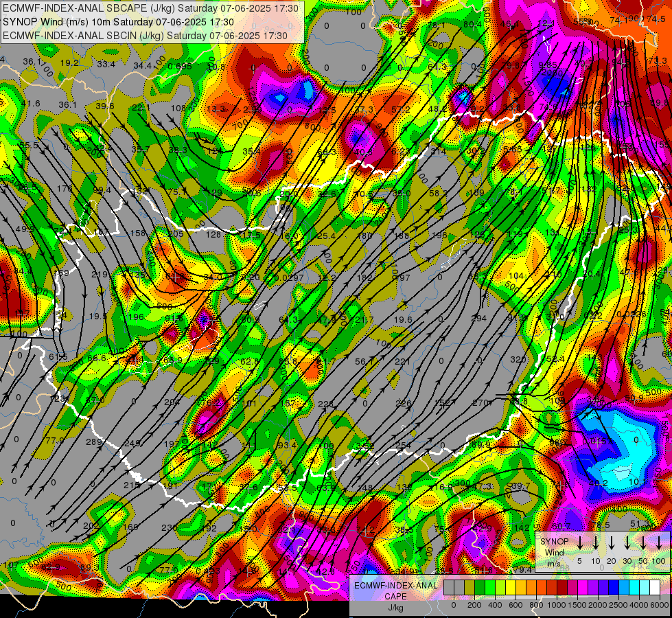Viewport: 672px width, 618px height.
Task: Click map value 80.4 at the top
Action: 472,25
